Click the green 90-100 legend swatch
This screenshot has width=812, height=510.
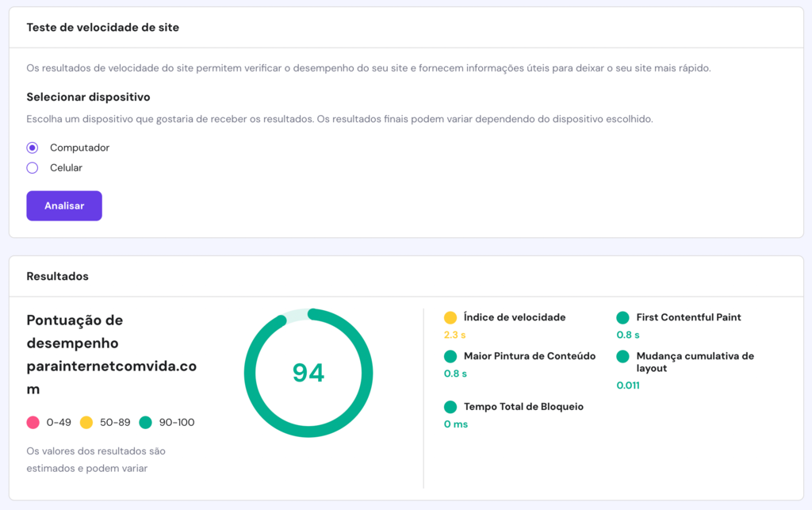pos(146,423)
